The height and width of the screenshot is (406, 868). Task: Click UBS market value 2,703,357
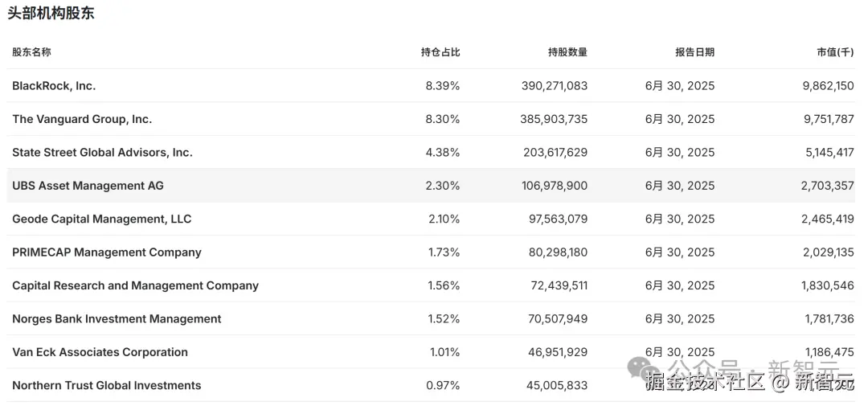(827, 186)
